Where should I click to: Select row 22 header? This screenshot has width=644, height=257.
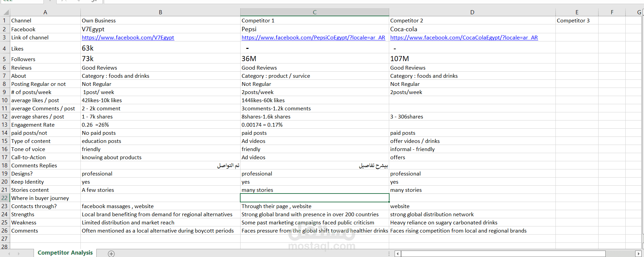[x=5, y=198]
